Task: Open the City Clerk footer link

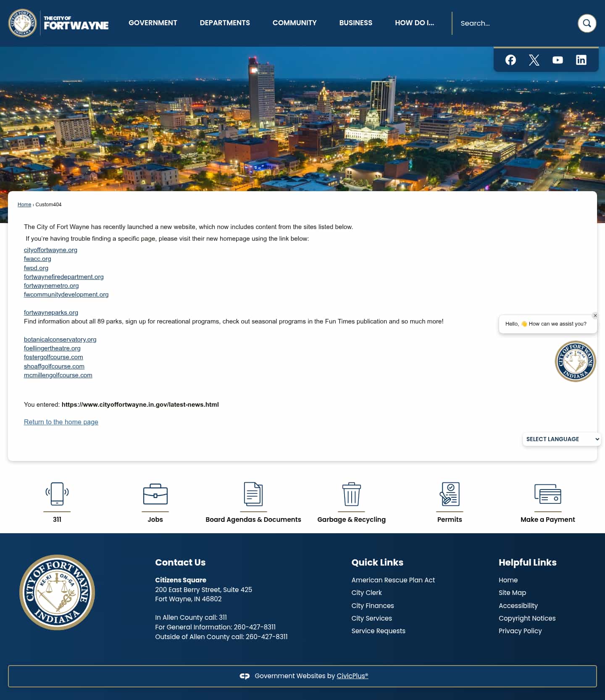Action: point(367,593)
